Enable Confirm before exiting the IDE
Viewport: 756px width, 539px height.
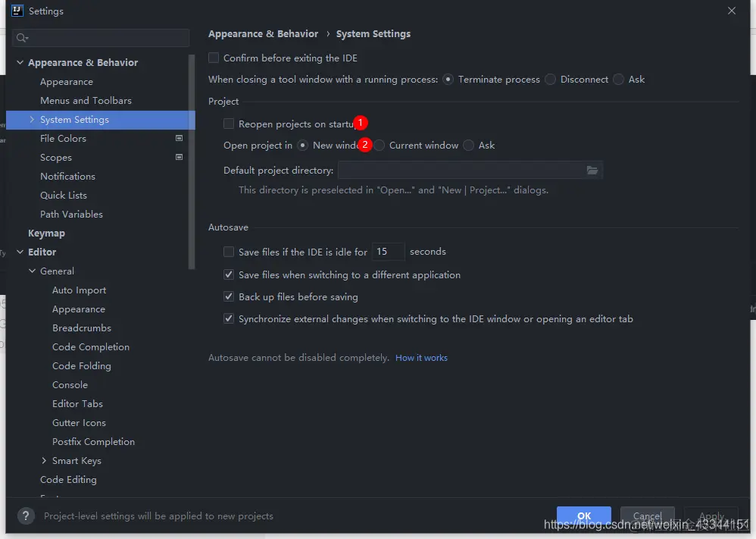(214, 58)
